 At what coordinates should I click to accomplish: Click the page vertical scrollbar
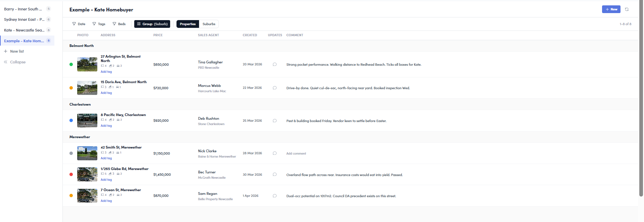click(x=641, y=99)
